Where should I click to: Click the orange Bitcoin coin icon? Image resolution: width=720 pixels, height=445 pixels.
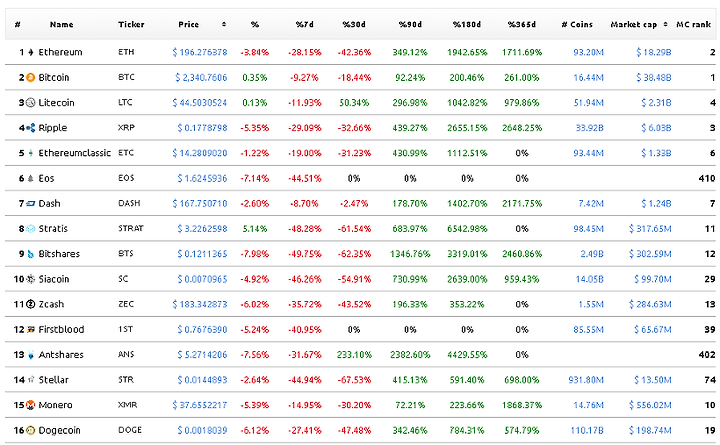(x=30, y=78)
